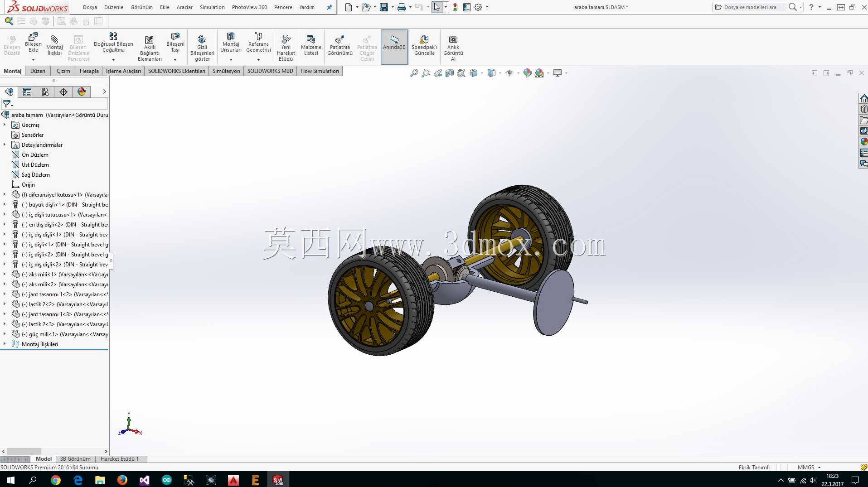Open the Montaj İlişkisi mate tool
868x487 pixels.
coord(54,46)
